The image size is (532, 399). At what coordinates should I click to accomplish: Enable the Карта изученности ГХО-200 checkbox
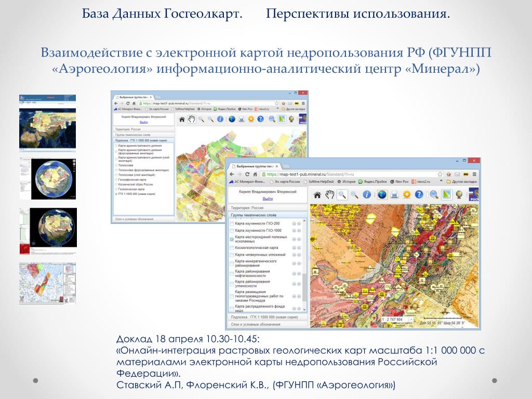coord(232,223)
